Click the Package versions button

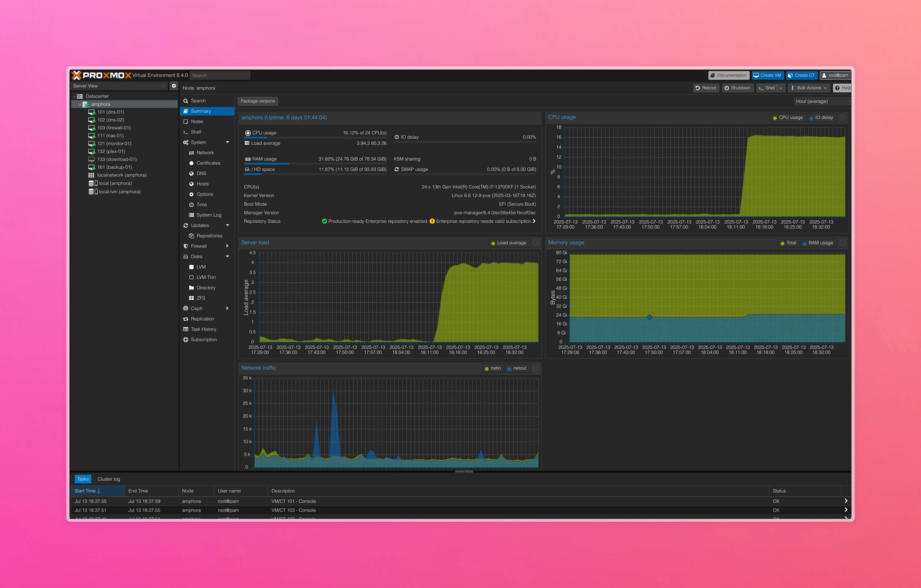pyautogui.click(x=258, y=101)
